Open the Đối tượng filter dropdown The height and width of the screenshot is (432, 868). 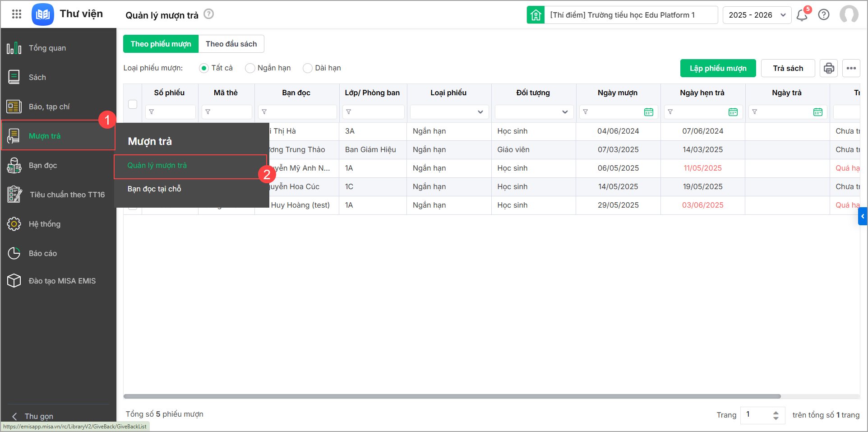coord(534,112)
